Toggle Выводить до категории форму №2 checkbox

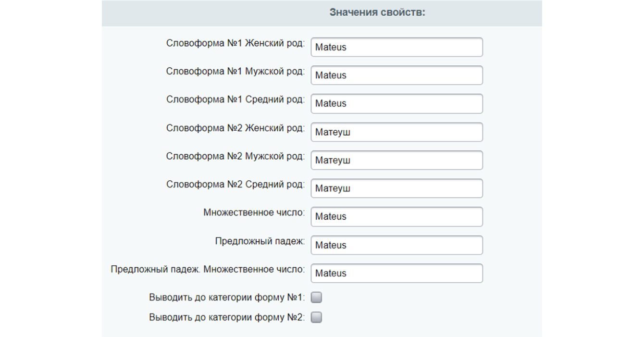(316, 318)
